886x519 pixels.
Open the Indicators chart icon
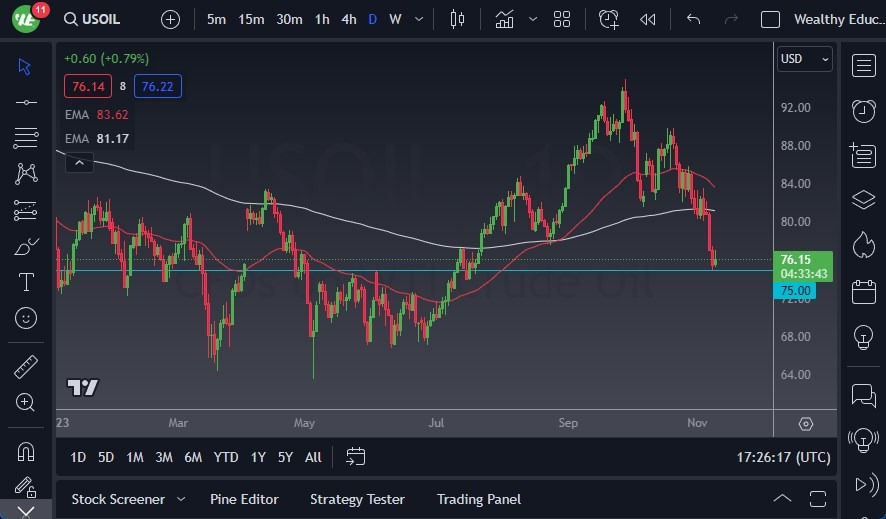pyautogui.click(x=504, y=19)
